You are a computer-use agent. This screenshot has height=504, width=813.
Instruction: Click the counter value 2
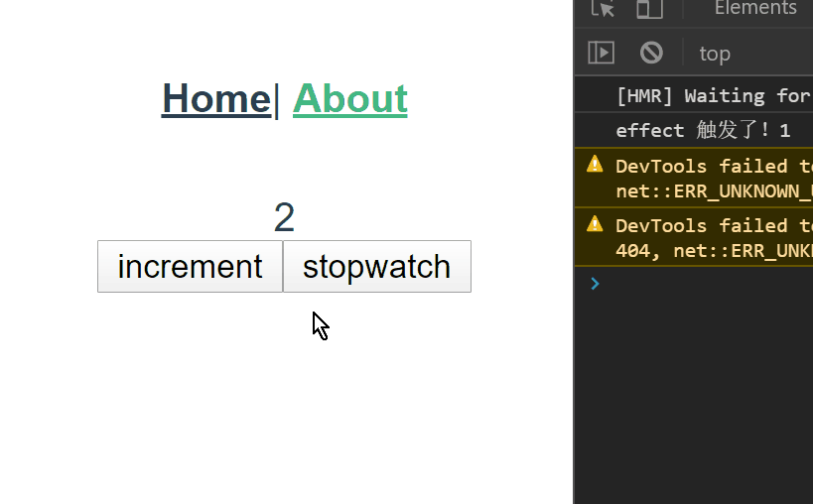coord(284,218)
